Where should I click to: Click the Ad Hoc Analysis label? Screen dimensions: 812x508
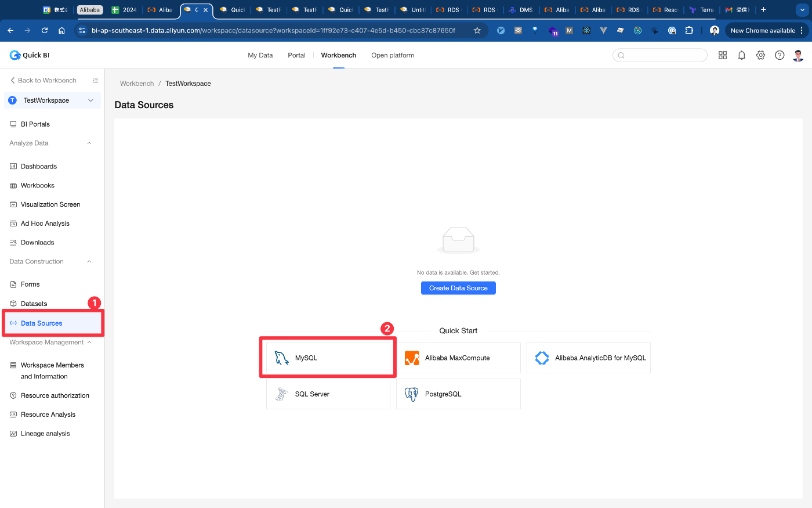(45, 224)
